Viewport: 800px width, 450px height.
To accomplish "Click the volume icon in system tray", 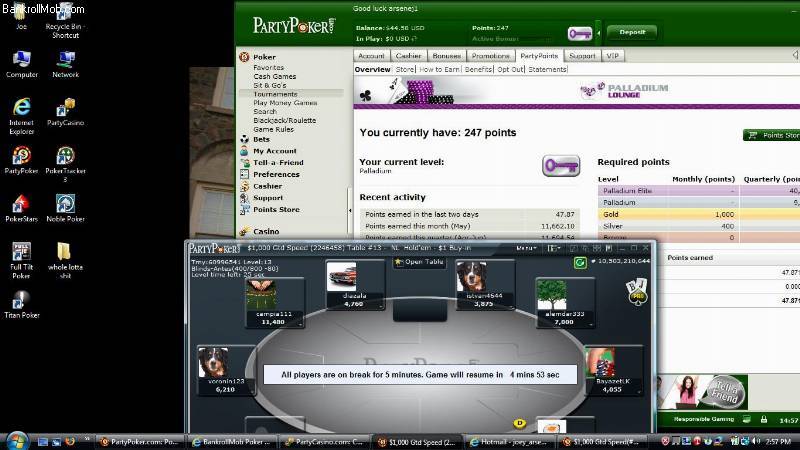I will coord(756,441).
